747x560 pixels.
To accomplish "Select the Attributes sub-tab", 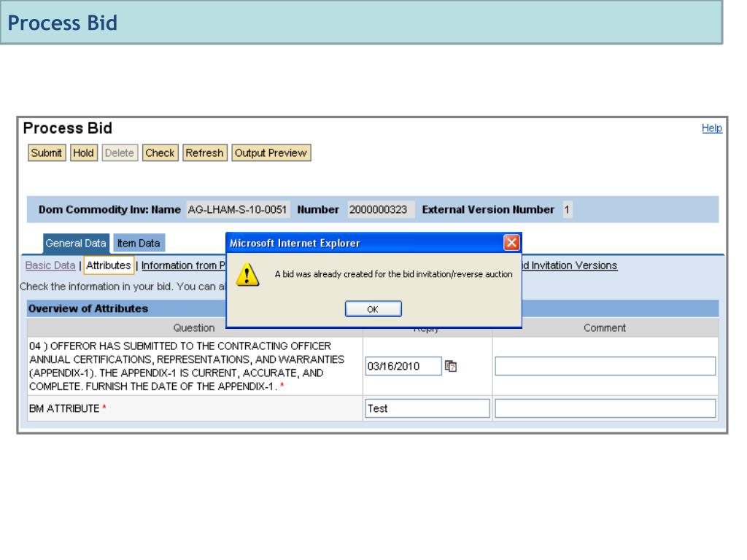I will (x=109, y=265).
